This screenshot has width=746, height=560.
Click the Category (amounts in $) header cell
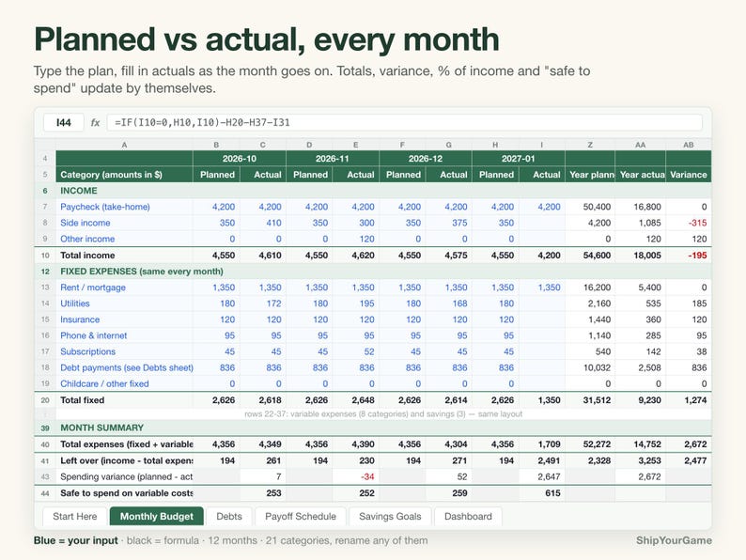[124, 175]
